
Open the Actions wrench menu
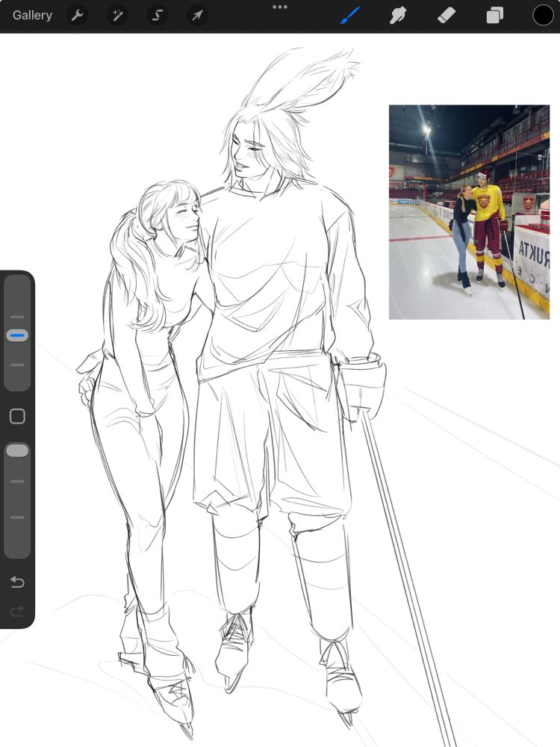pyautogui.click(x=77, y=15)
